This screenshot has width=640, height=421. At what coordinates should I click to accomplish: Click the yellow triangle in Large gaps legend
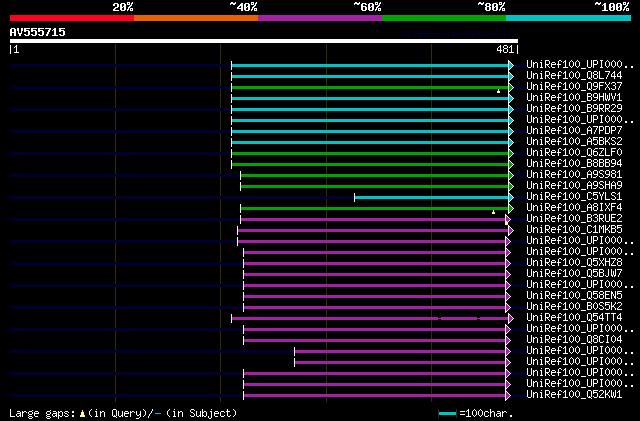pyautogui.click(x=83, y=413)
